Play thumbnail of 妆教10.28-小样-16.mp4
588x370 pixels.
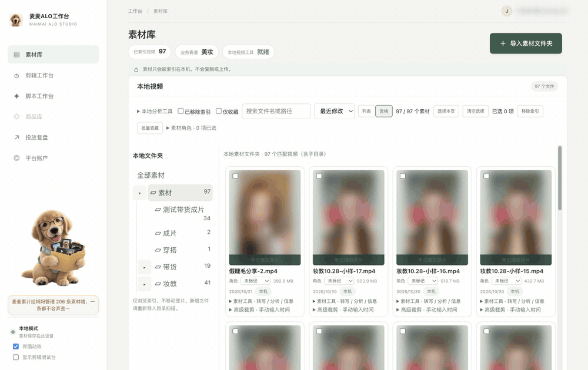(432, 217)
